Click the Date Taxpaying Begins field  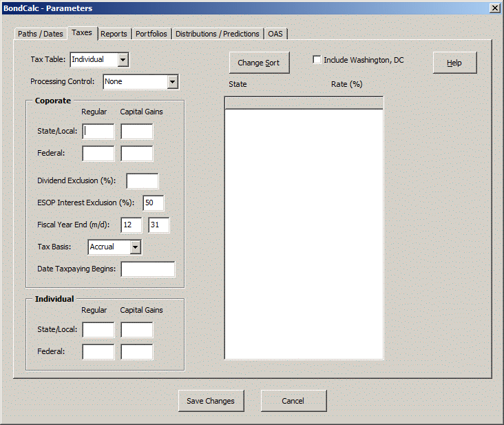(x=148, y=269)
